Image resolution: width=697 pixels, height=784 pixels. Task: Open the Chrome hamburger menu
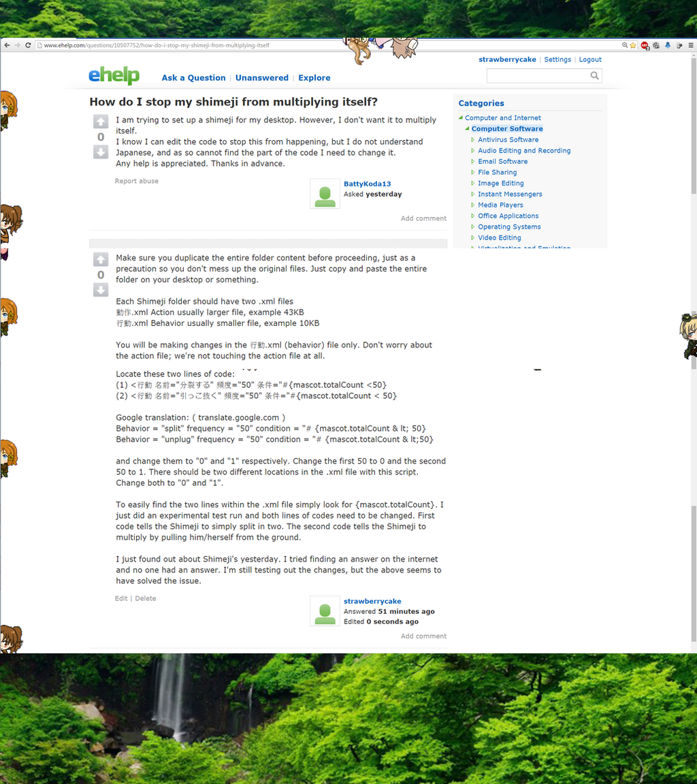[x=690, y=45]
